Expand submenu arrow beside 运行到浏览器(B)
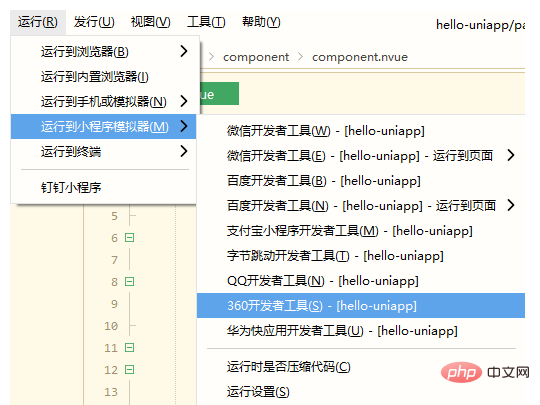The height and width of the screenshot is (405, 540). click(x=184, y=51)
